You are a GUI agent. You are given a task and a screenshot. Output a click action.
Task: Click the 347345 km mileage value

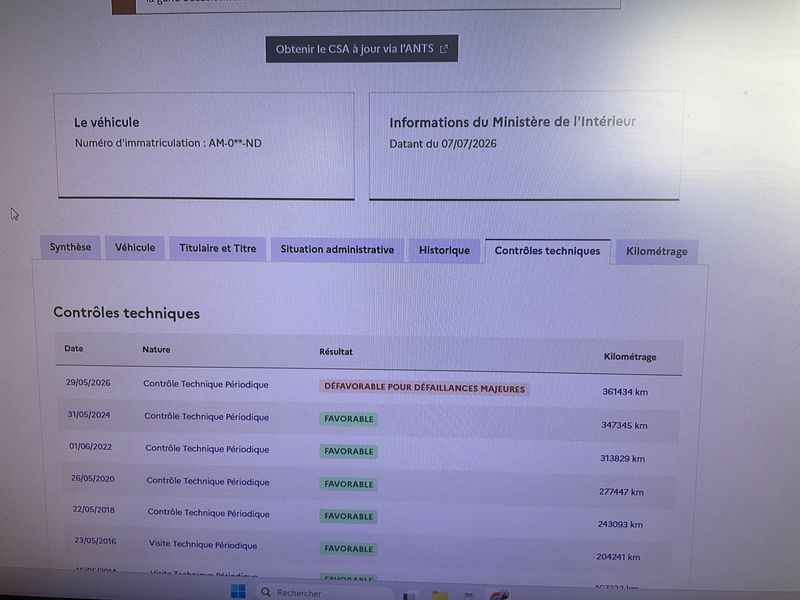[x=624, y=425]
